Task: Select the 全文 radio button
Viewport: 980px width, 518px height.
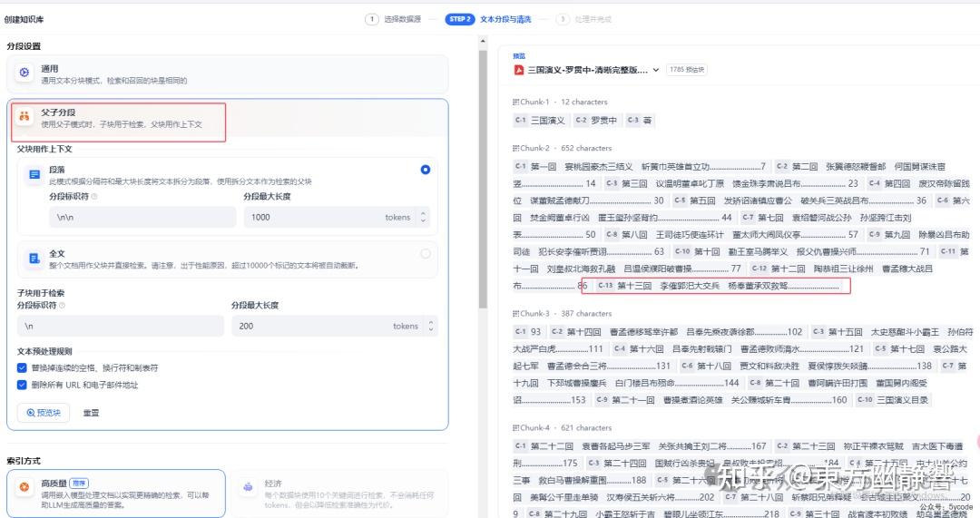Action: pyautogui.click(x=425, y=254)
